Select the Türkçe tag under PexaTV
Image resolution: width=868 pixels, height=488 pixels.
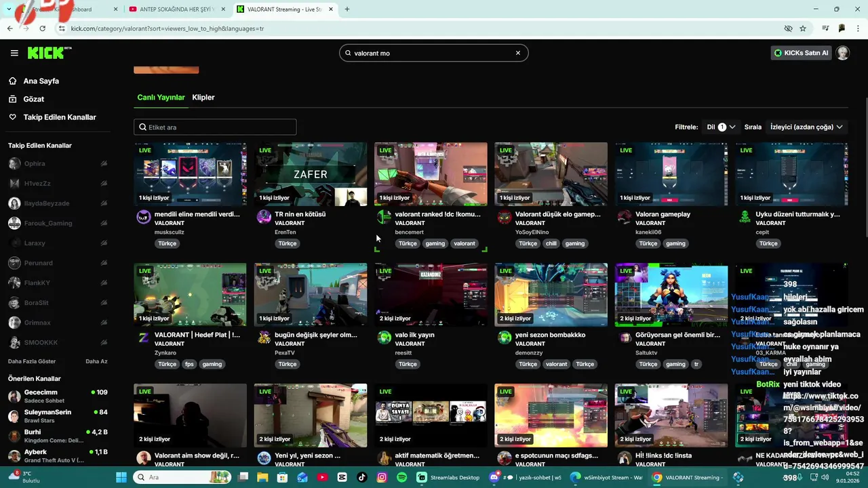(288, 364)
